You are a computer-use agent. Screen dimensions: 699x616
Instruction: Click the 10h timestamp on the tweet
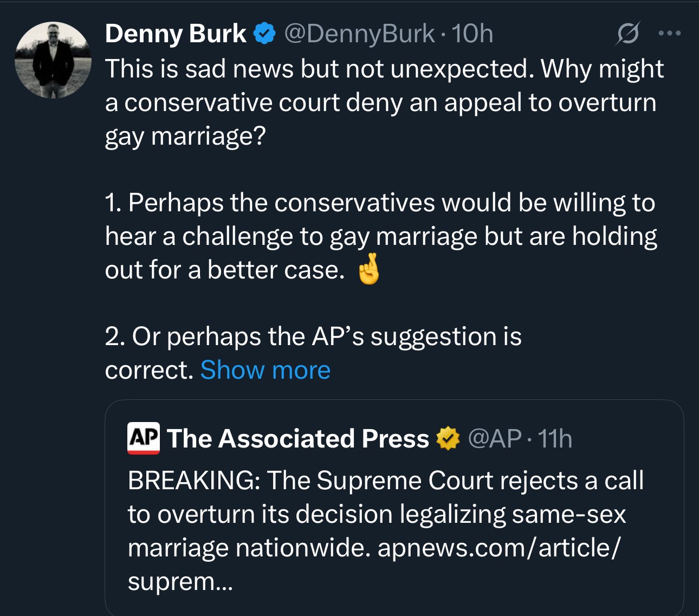tap(472, 34)
